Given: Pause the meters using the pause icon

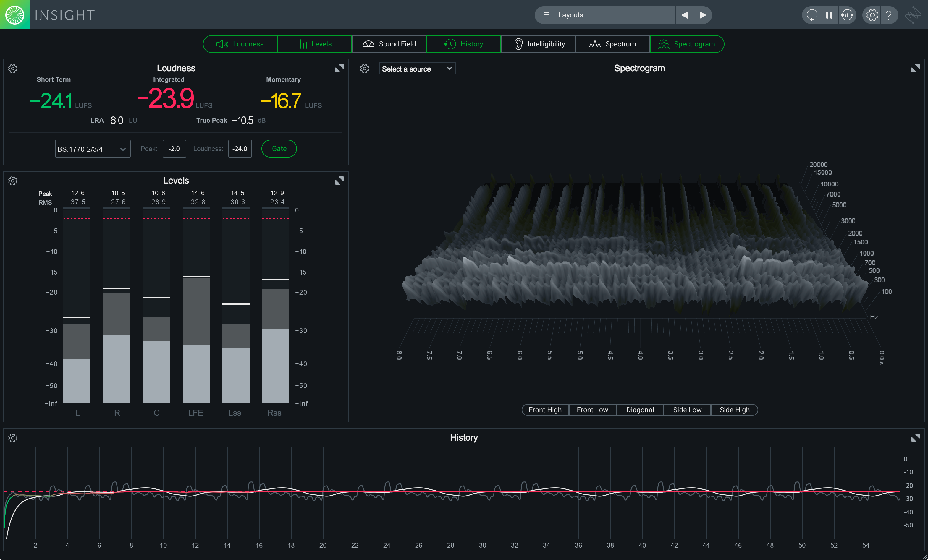Looking at the screenshot, I should (829, 15).
